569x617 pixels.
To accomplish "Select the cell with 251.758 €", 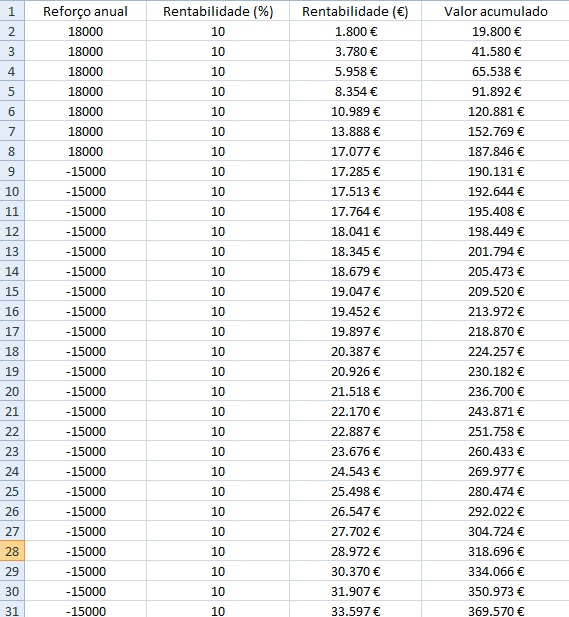I will [x=495, y=431].
